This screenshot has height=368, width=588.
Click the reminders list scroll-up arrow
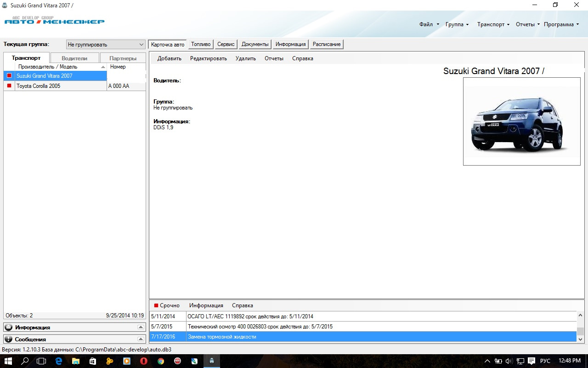coord(580,316)
